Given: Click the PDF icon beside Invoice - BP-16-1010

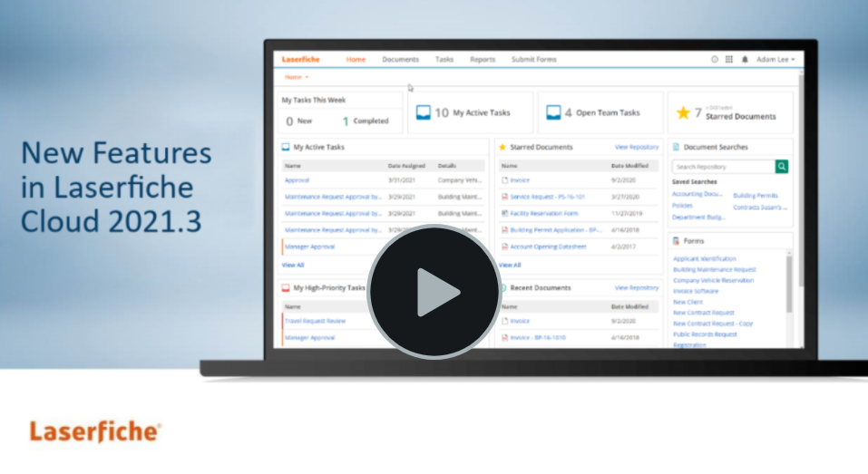Looking at the screenshot, I should [x=504, y=337].
